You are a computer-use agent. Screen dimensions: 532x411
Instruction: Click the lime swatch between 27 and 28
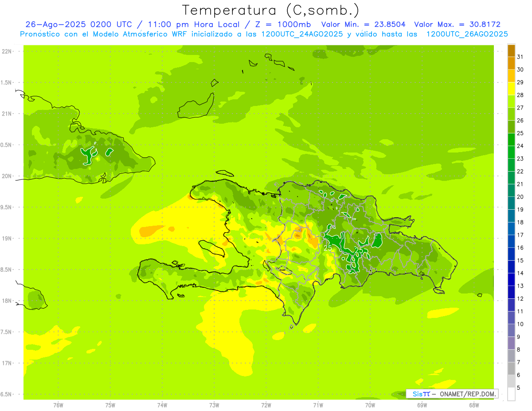point(511,101)
